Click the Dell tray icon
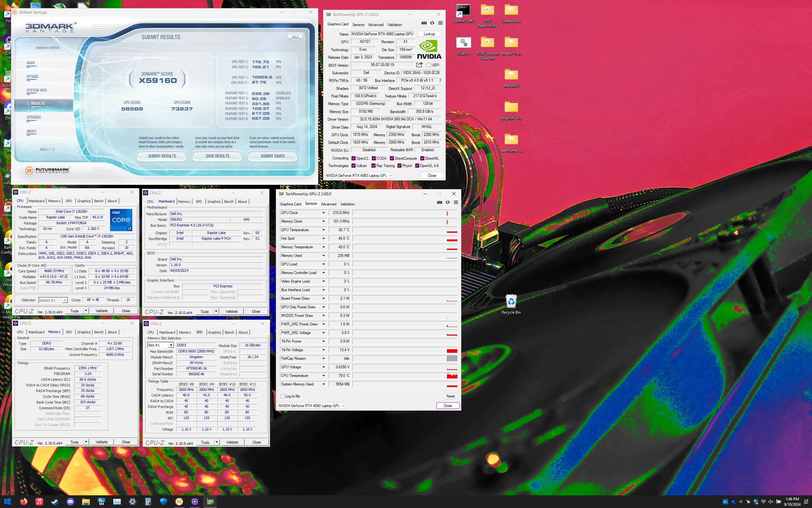The width and height of the screenshot is (812, 508). point(725,502)
